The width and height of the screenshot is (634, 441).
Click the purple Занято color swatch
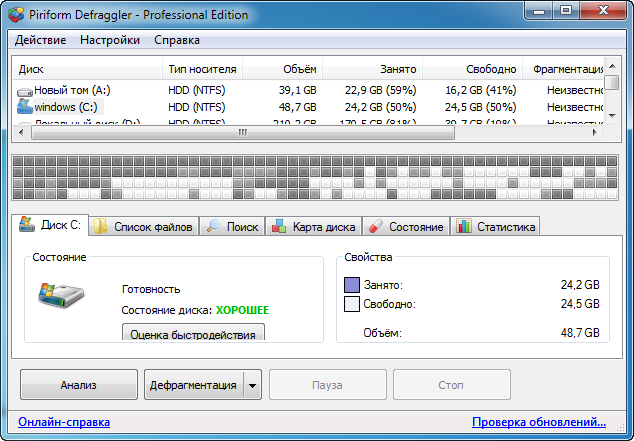click(x=352, y=285)
